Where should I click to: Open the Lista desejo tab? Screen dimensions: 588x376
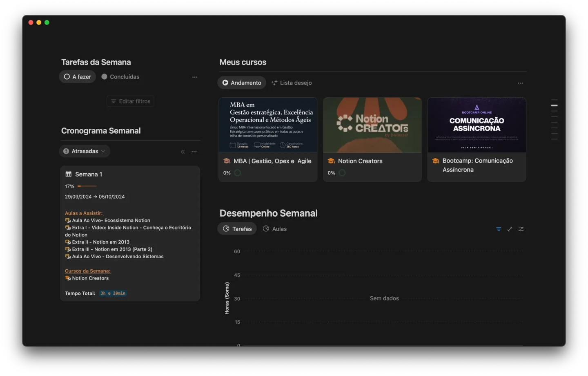pos(292,83)
